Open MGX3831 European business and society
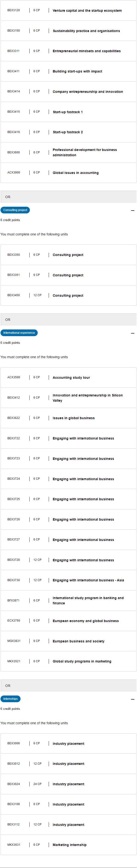 [x=68, y=641]
